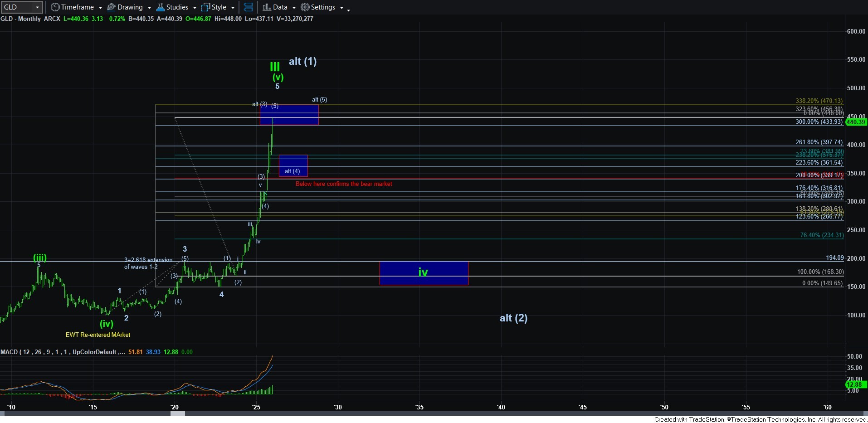Click the blue stacked panels icon
868x423 pixels.
(248, 7)
